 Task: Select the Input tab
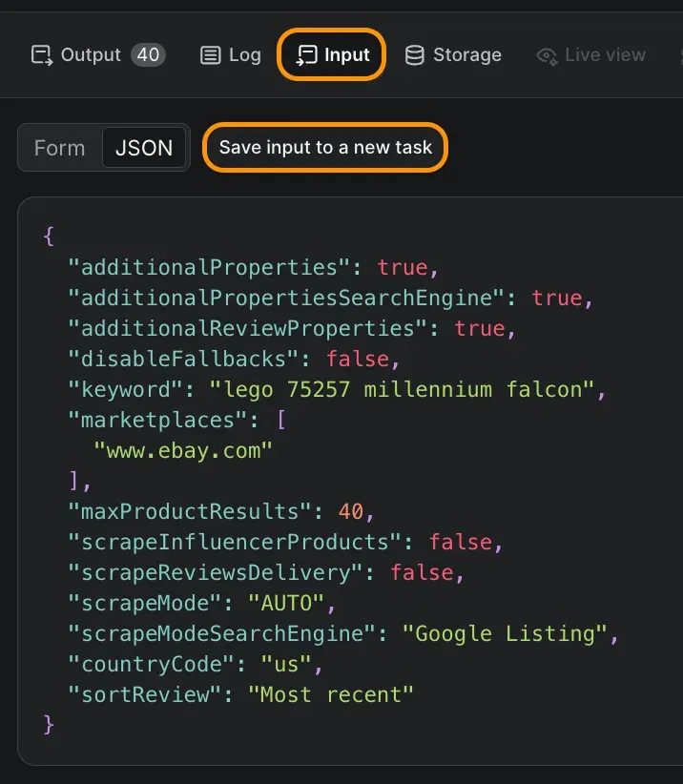[332, 54]
